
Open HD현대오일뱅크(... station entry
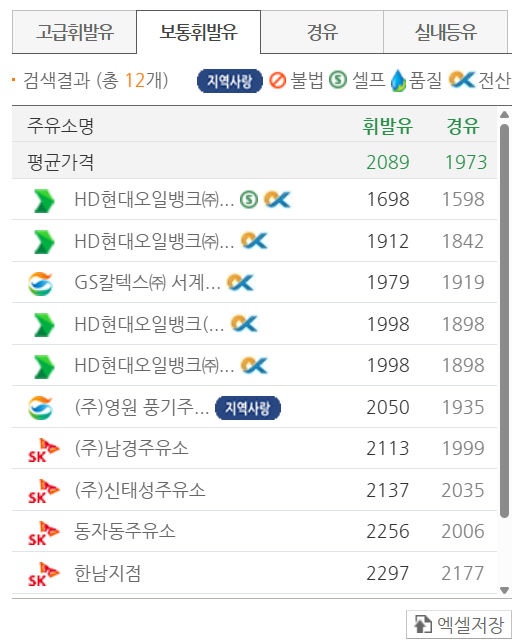click(x=149, y=324)
